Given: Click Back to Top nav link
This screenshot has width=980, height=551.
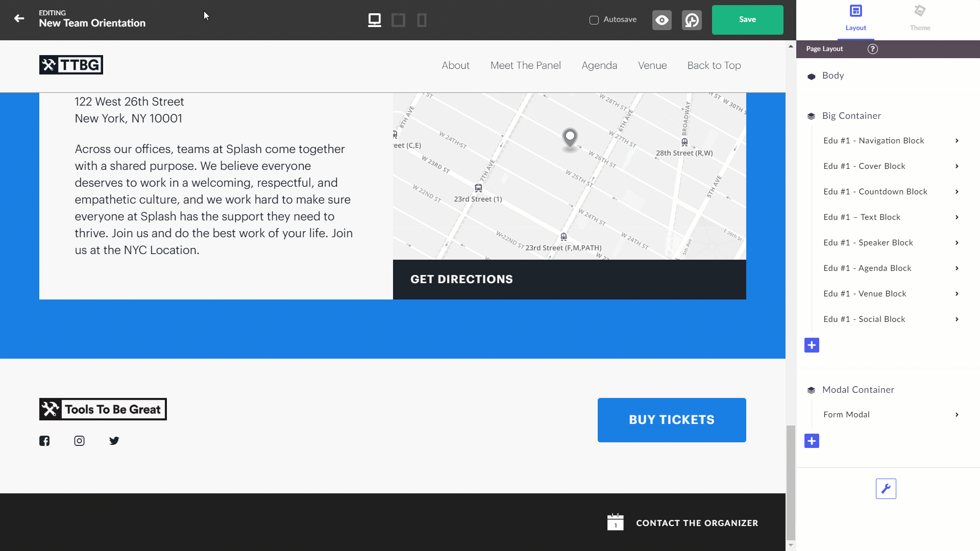Looking at the screenshot, I should coord(714,65).
